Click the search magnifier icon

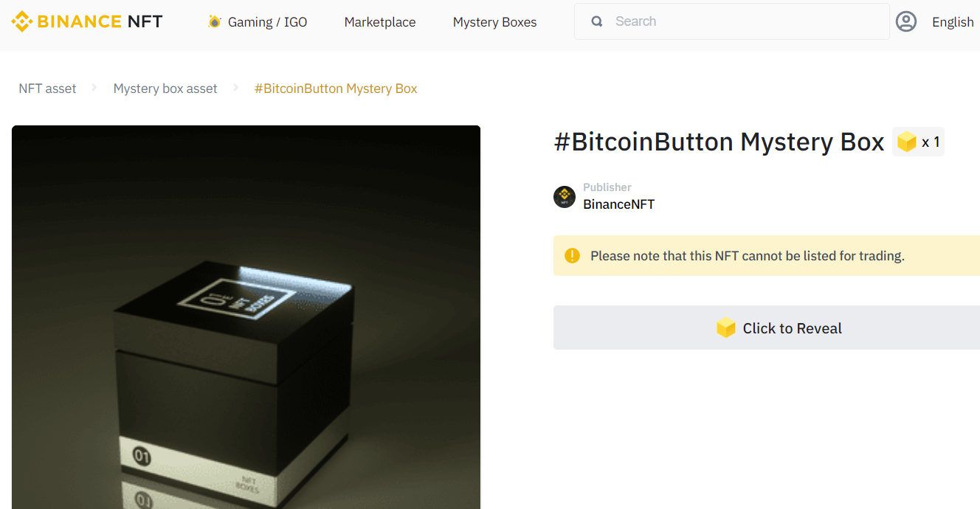coord(597,21)
